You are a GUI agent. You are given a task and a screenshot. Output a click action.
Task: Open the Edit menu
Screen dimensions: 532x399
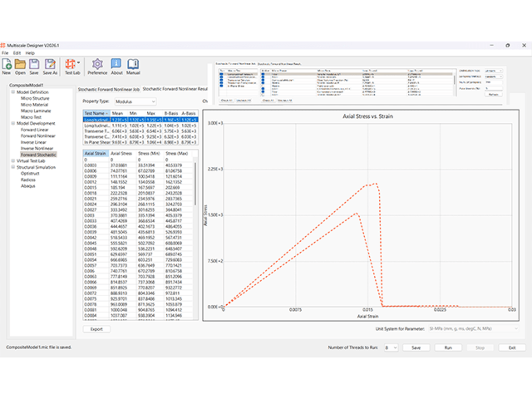point(17,53)
